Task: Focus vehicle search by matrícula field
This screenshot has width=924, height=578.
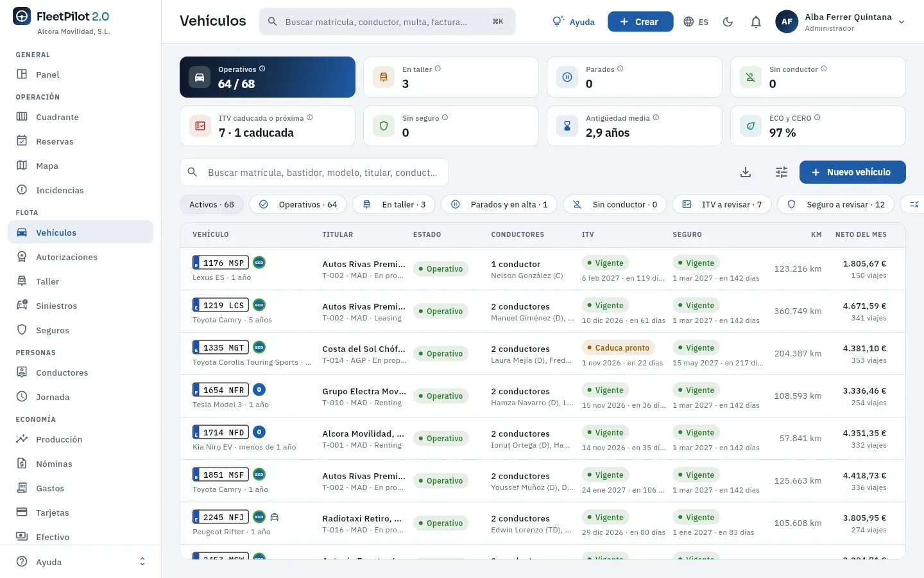Action: 314,172
